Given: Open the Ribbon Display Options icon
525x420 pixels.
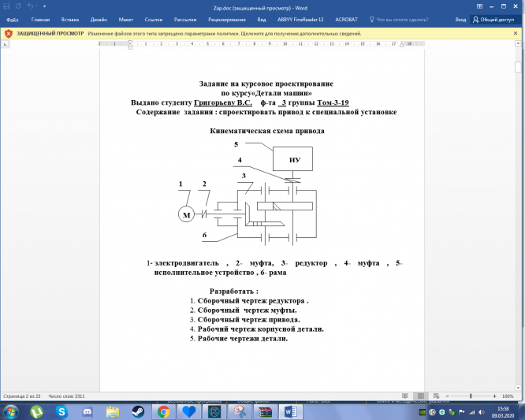Looking at the screenshot, I should coord(479,6).
